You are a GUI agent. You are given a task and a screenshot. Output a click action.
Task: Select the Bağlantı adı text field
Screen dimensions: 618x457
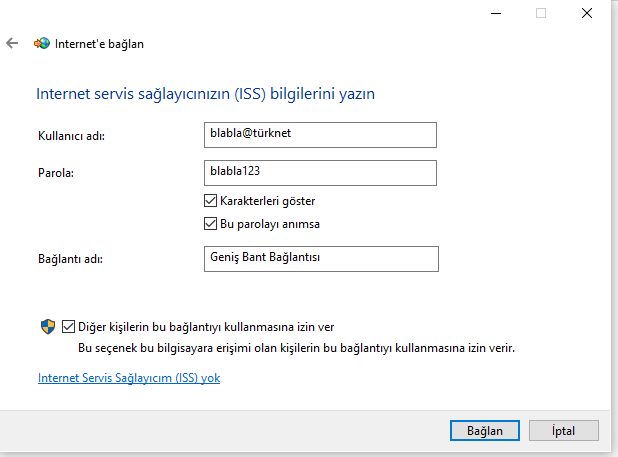point(321,259)
